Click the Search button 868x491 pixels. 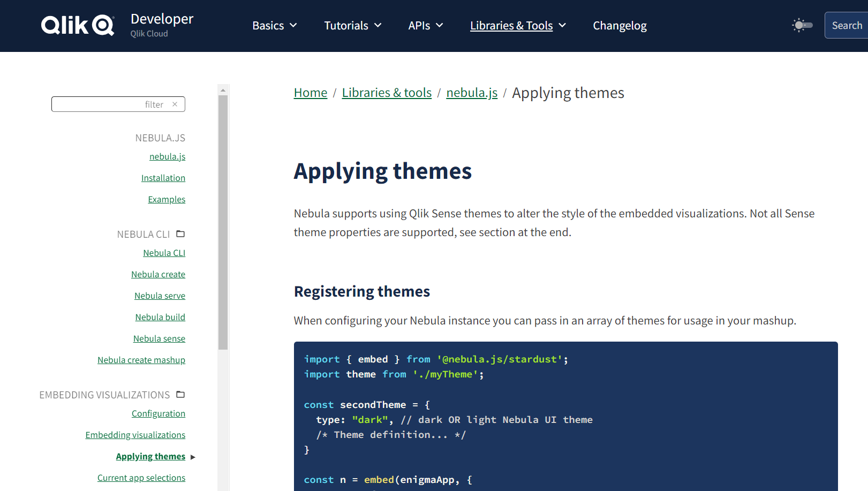tap(847, 25)
